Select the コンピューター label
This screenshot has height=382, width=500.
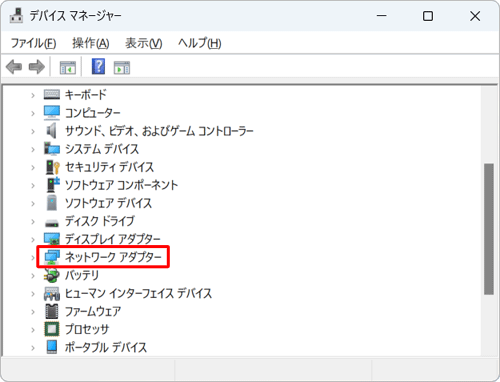coord(93,113)
